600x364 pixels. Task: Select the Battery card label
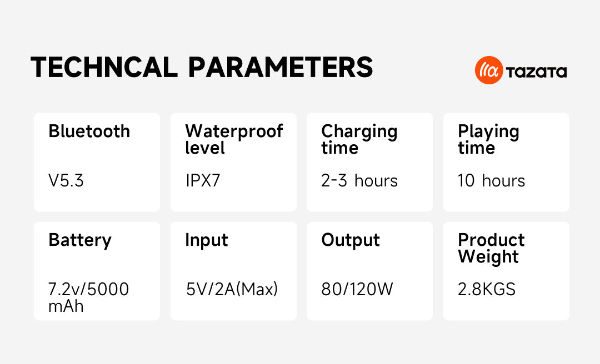tap(80, 240)
